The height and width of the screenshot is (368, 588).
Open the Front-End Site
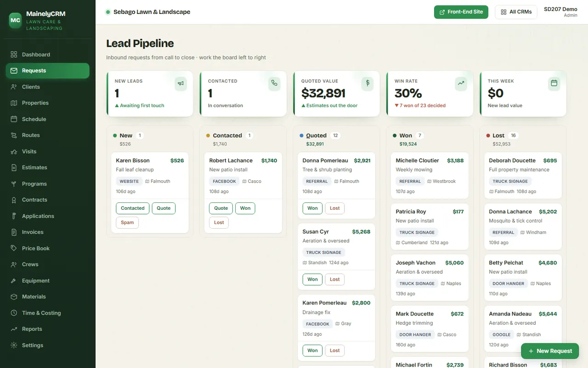click(x=461, y=12)
